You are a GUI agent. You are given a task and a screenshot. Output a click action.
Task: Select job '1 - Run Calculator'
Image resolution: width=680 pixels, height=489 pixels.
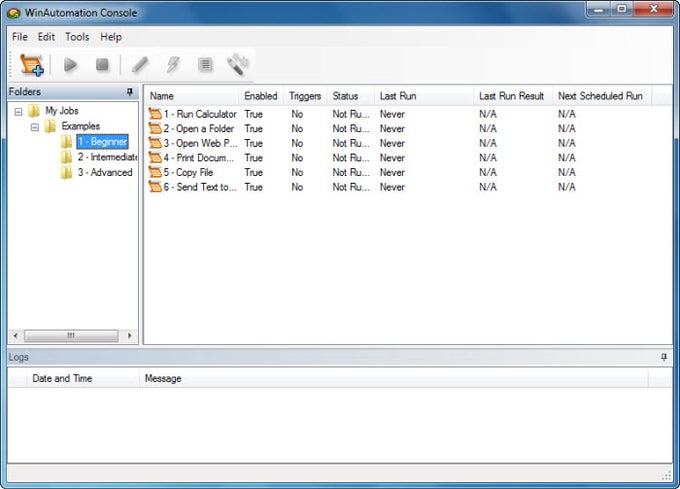tap(200, 114)
